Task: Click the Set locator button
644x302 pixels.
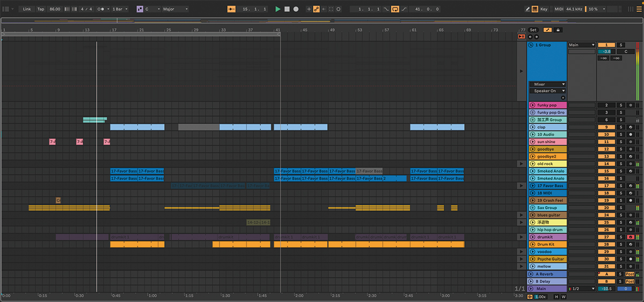Action: 533,30
